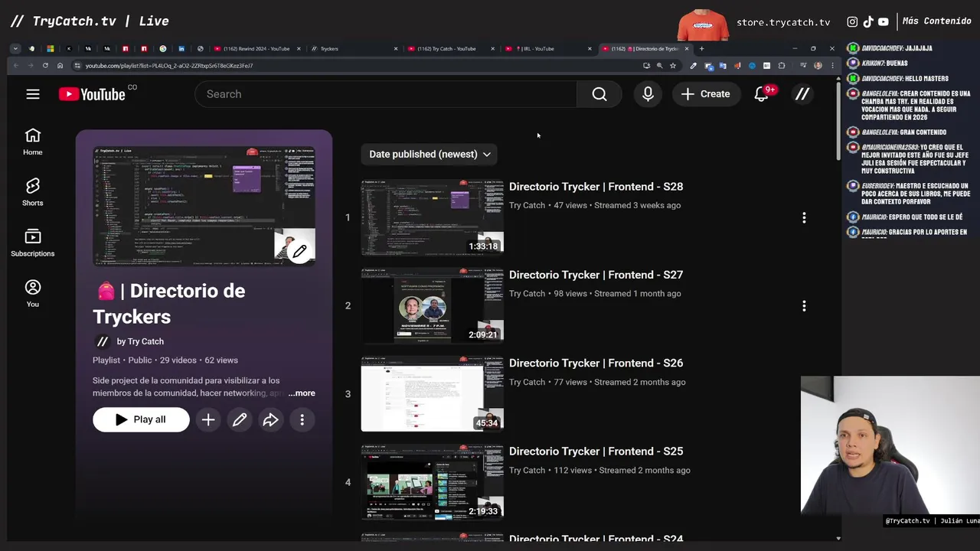
Task: Click the add videos plus icon
Action: click(x=208, y=419)
